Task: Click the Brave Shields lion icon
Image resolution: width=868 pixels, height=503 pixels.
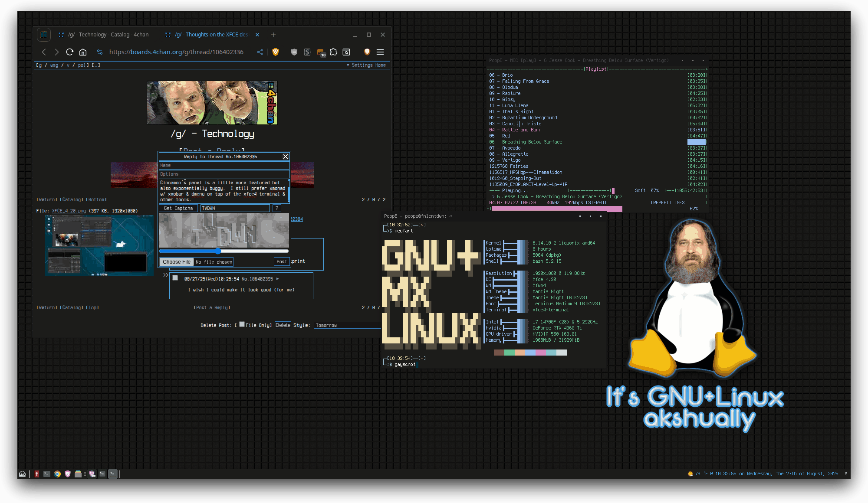Action: pyautogui.click(x=275, y=52)
